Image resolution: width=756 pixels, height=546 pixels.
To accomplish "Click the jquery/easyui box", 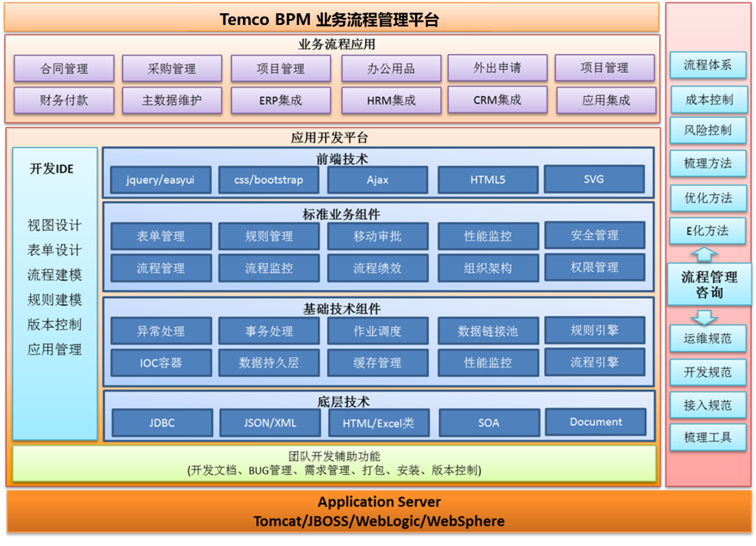I will 160,180.
